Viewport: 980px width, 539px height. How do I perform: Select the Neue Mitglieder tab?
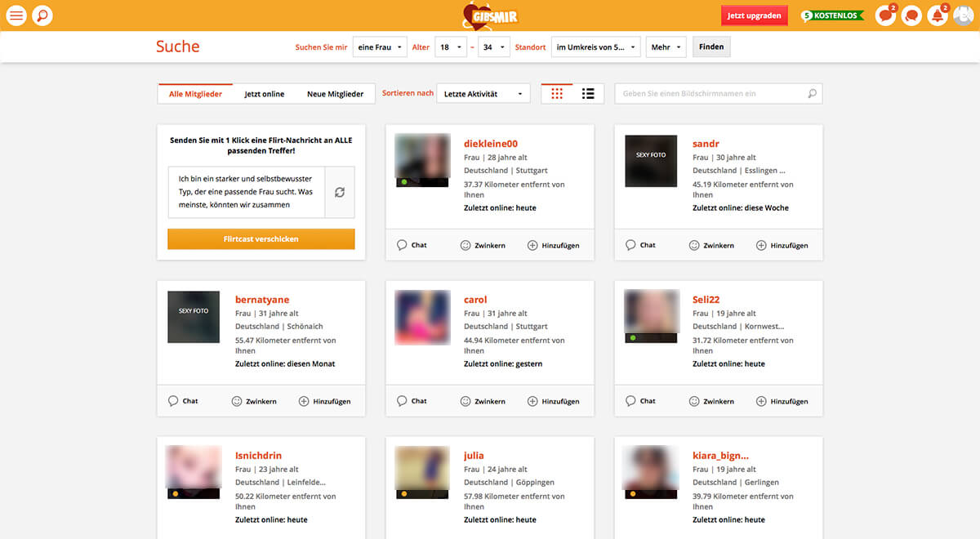(x=335, y=94)
